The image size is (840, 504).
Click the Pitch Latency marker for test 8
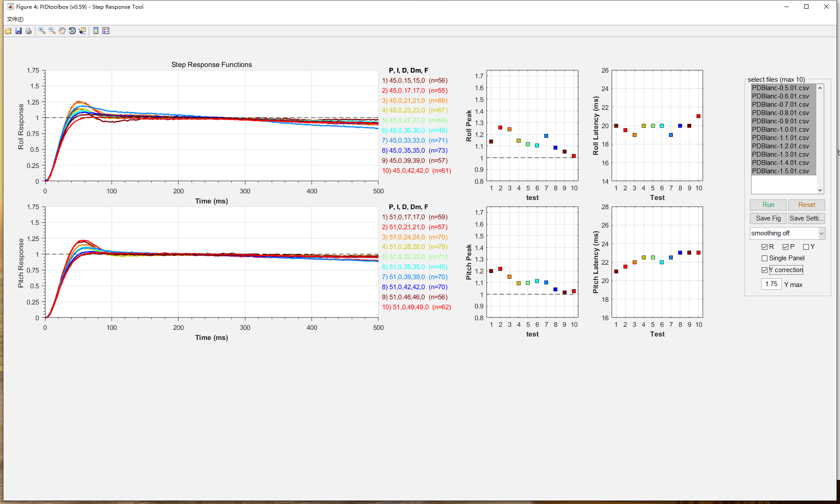click(680, 253)
